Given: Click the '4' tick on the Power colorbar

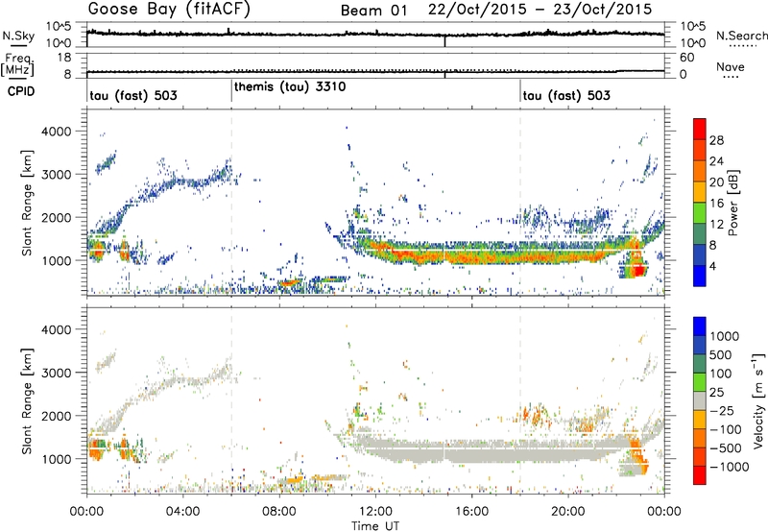Looking at the screenshot, I should [x=712, y=266].
